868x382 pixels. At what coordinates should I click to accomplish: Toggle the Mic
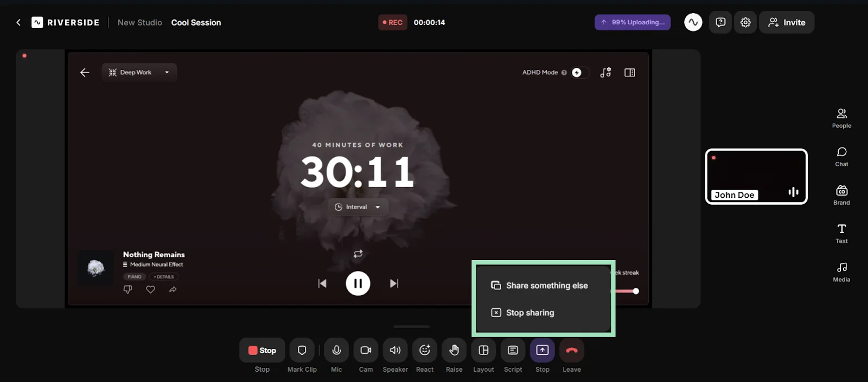pyautogui.click(x=336, y=350)
